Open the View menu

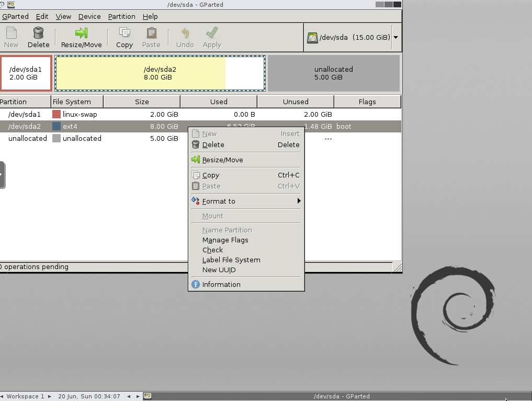[x=63, y=17]
